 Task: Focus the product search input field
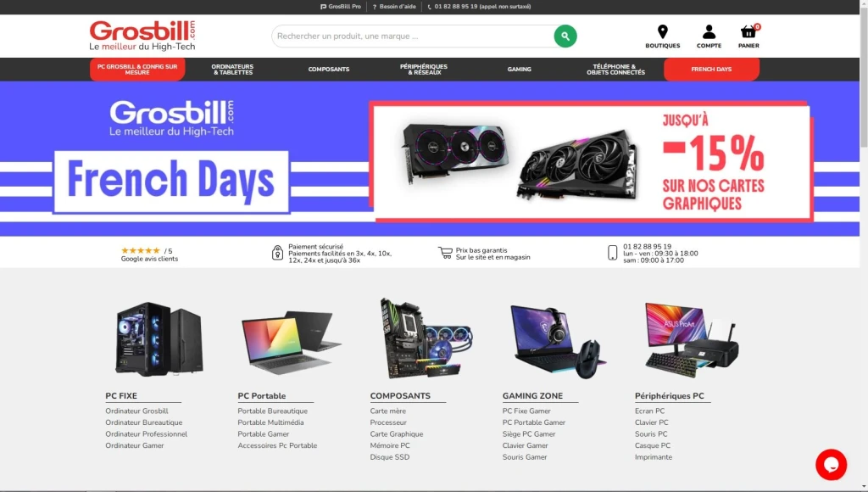click(x=413, y=36)
